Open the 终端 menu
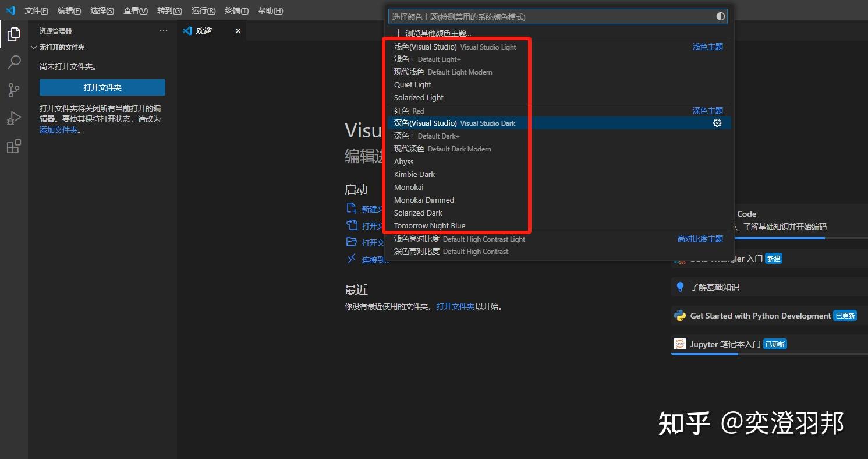 (235, 10)
